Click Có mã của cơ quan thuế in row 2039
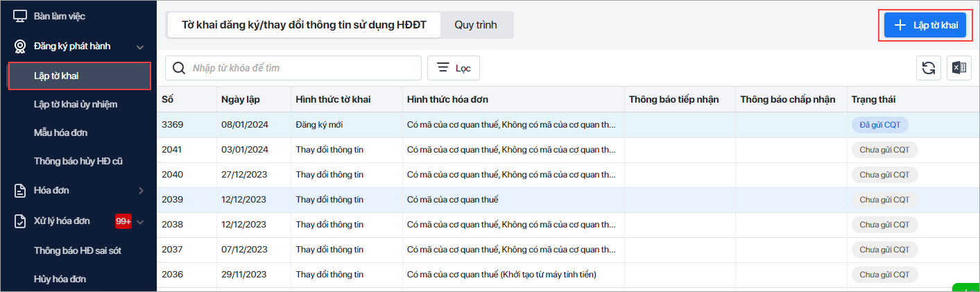The height and width of the screenshot is (292, 980). point(453,199)
